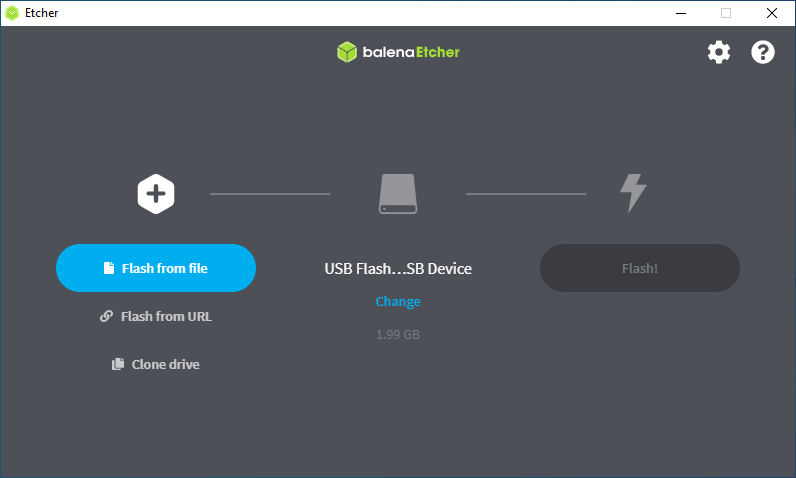Close the Etcher window
The width and height of the screenshot is (796, 478).
point(772,13)
